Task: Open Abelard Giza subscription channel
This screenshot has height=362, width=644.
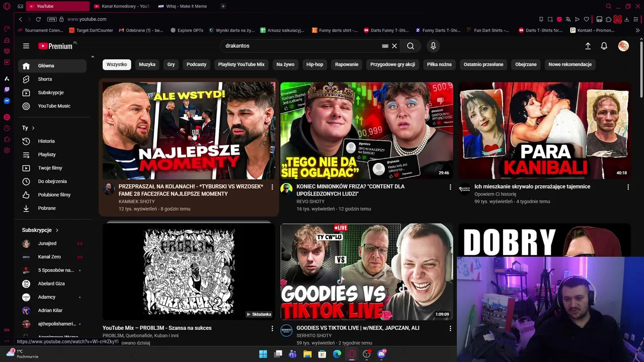Action: (x=52, y=284)
